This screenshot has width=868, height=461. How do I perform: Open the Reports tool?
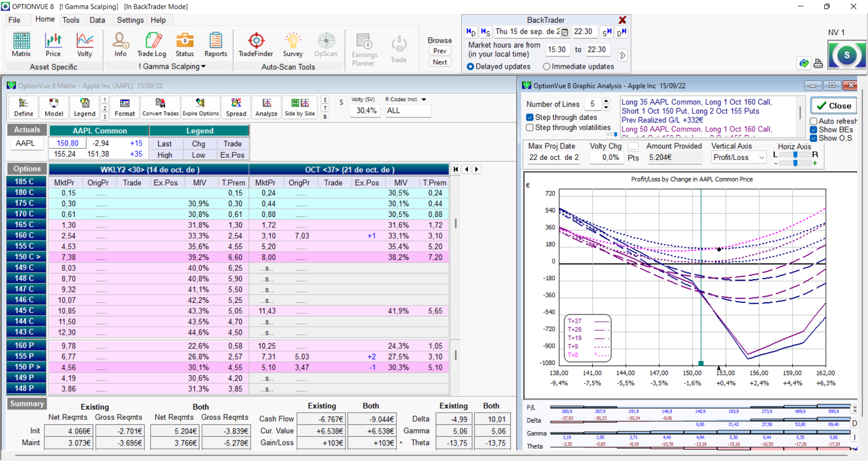click(216, 45)
